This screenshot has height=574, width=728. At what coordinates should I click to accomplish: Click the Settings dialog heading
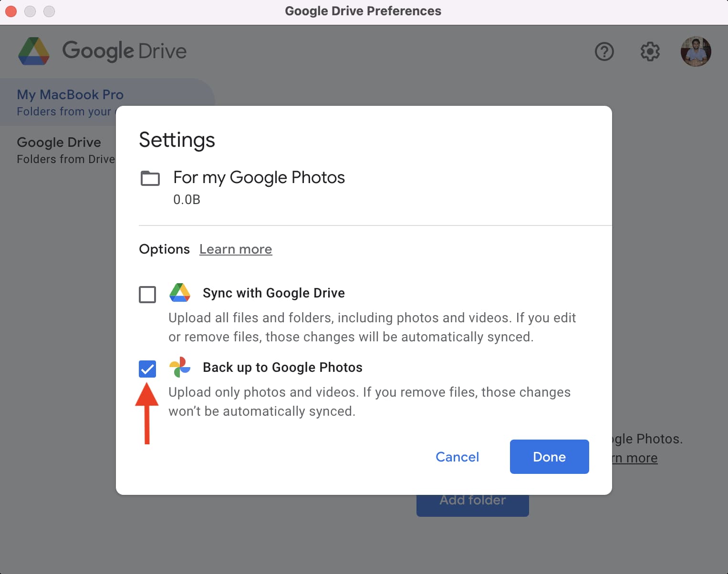click(x=177, y=140)
